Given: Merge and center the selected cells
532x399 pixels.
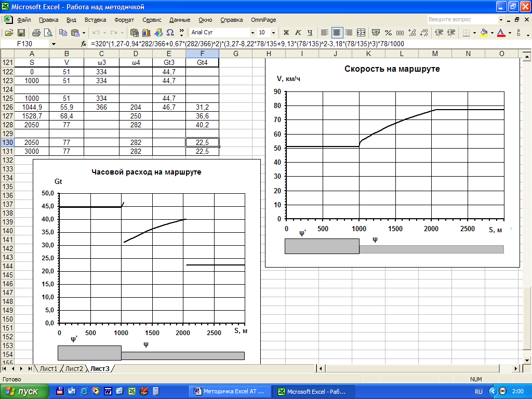Looking at the screenshot, I should point(361,33).
